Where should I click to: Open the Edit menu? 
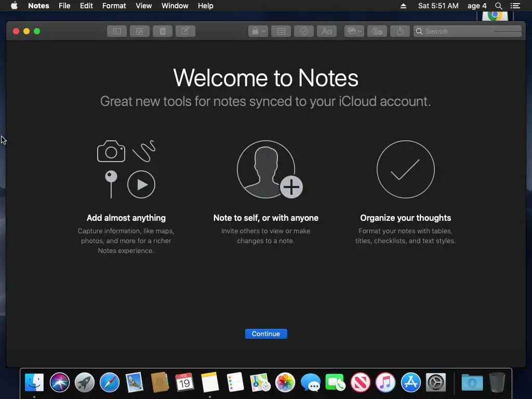pyautogui.click(x=87, y=6)
